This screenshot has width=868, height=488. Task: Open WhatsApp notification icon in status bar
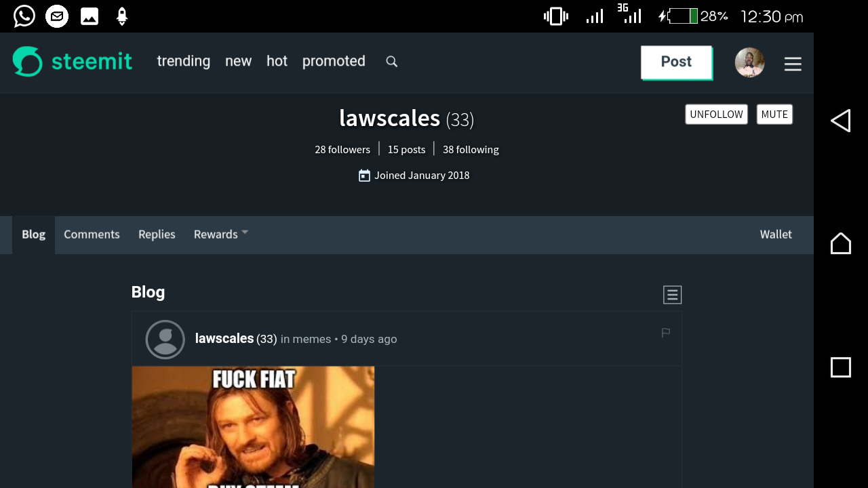[x=24, y=16]
